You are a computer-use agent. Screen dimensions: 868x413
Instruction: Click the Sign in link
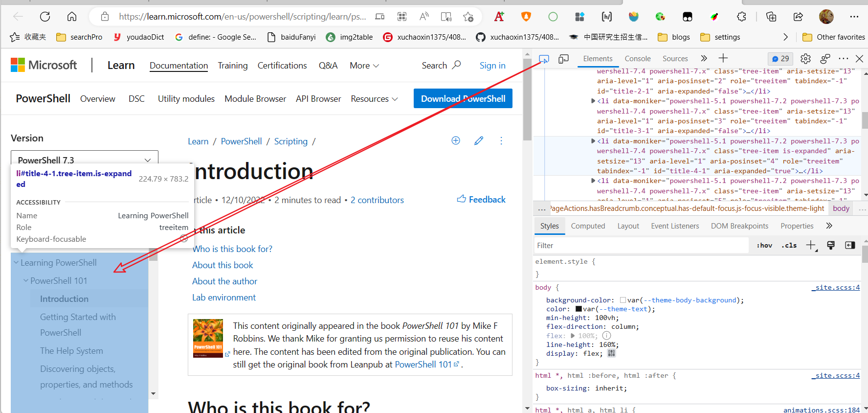[492, 66]
